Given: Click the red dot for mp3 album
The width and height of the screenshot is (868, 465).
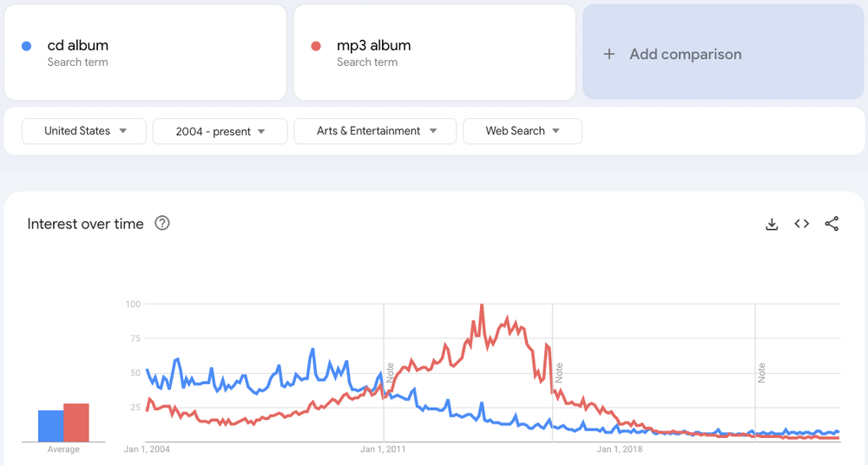Looking at the screenshot, I should tap(316, 46).
